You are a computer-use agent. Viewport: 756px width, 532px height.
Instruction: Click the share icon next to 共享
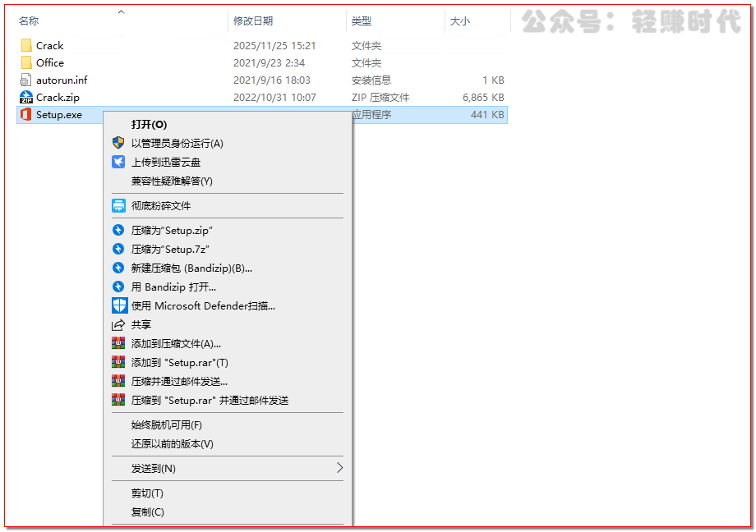click(x=118, y=324)
